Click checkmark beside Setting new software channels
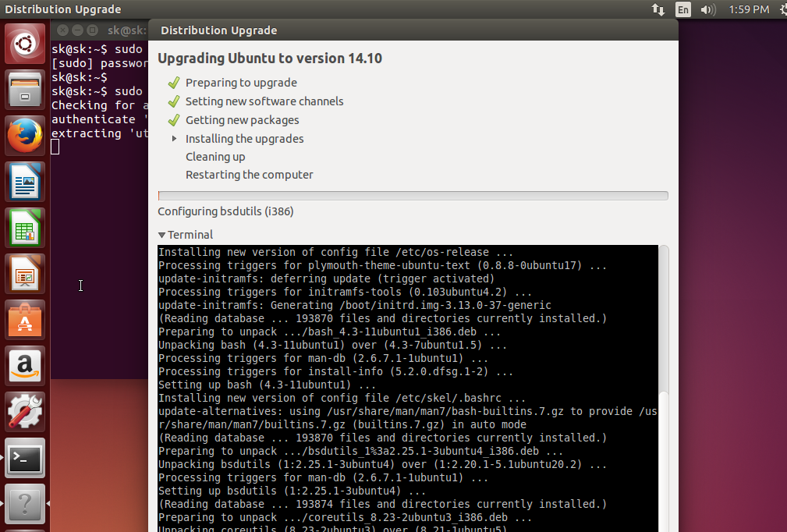 [174, 101]
